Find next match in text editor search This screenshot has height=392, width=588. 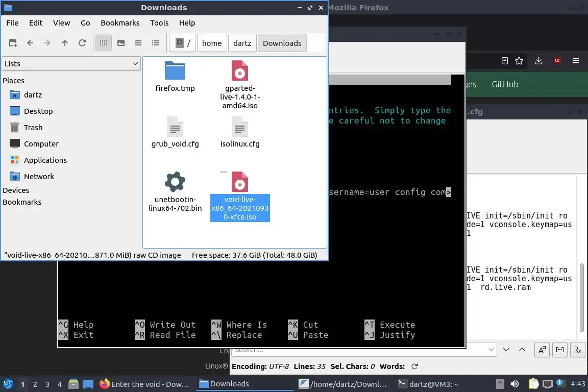click(506, 350)
